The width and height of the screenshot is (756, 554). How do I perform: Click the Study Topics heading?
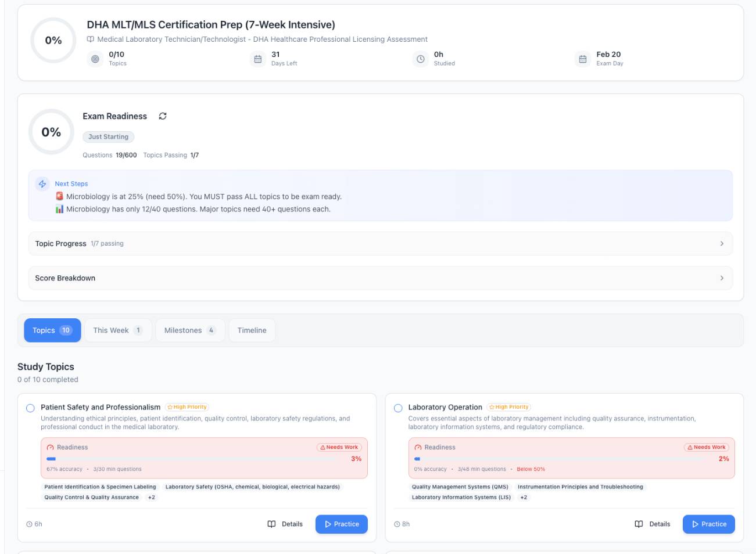[46, 367]
